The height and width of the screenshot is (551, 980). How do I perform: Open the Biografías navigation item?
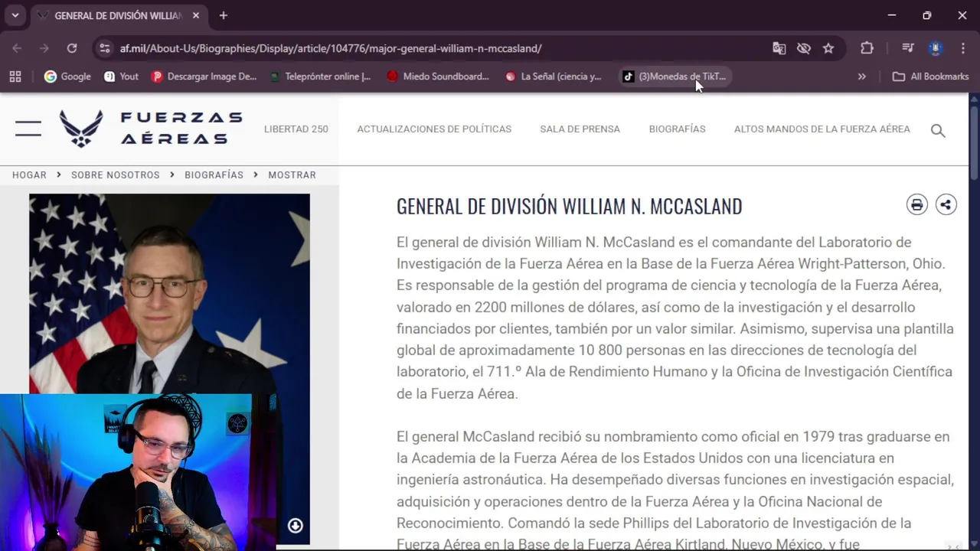[677, 129]
